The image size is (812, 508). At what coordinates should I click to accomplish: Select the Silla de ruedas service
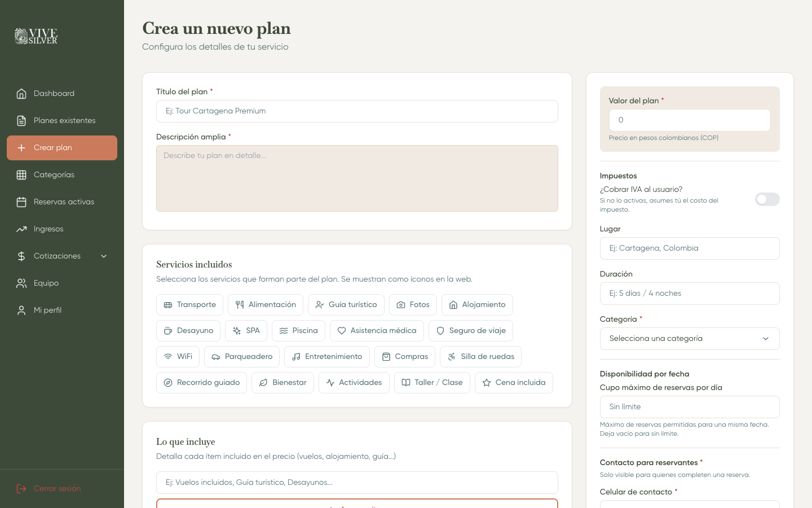pos(480,356)
